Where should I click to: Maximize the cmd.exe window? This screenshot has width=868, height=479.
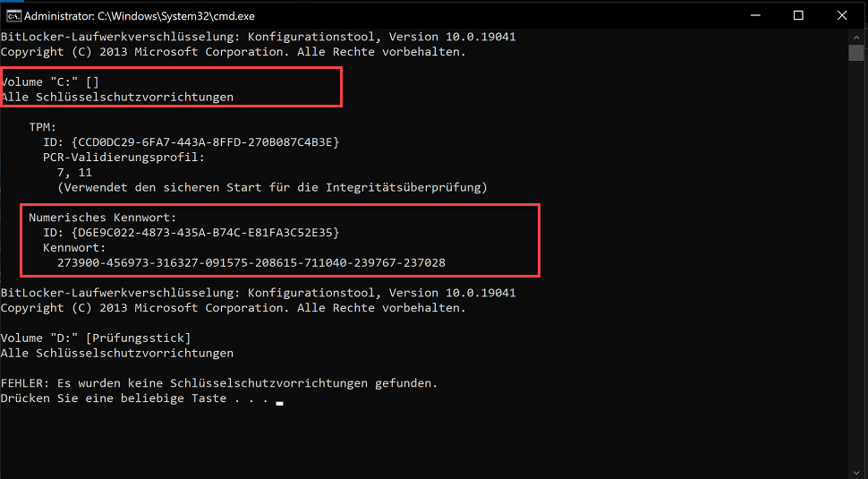point(798,15)
